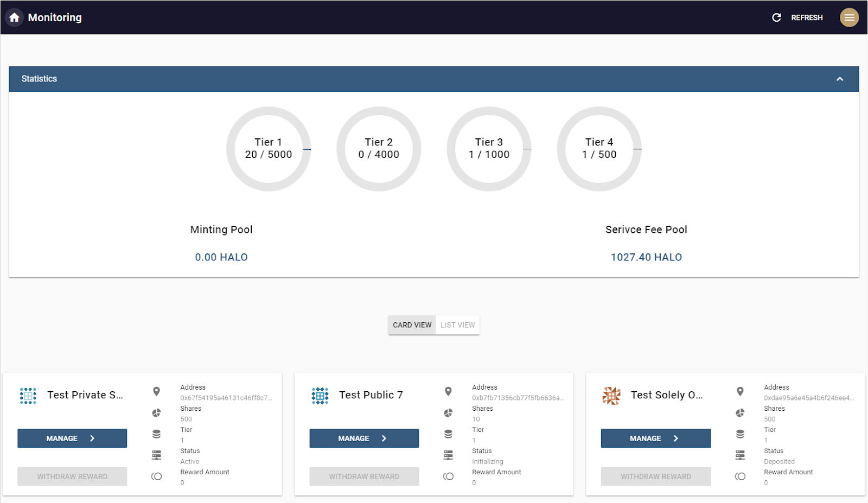Click Manage on Test Private S... card

coord(72,438)
